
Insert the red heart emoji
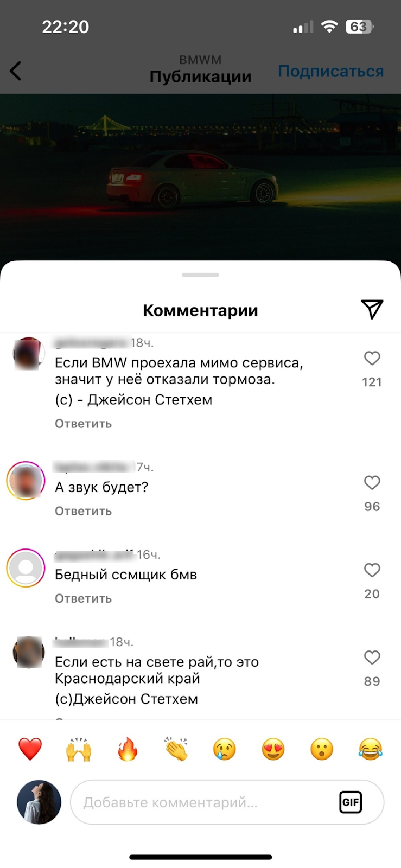(x=30, y=749)
